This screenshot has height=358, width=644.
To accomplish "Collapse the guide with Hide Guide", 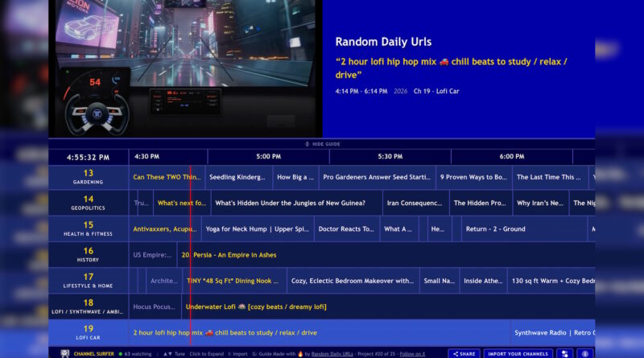I will [x=322, y=144].
